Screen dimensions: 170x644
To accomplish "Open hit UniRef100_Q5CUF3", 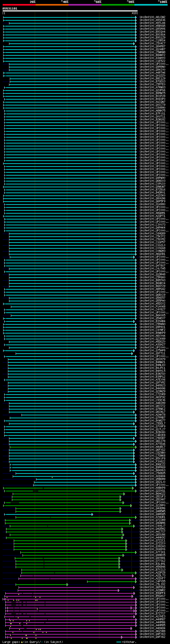I will [152, 496].
